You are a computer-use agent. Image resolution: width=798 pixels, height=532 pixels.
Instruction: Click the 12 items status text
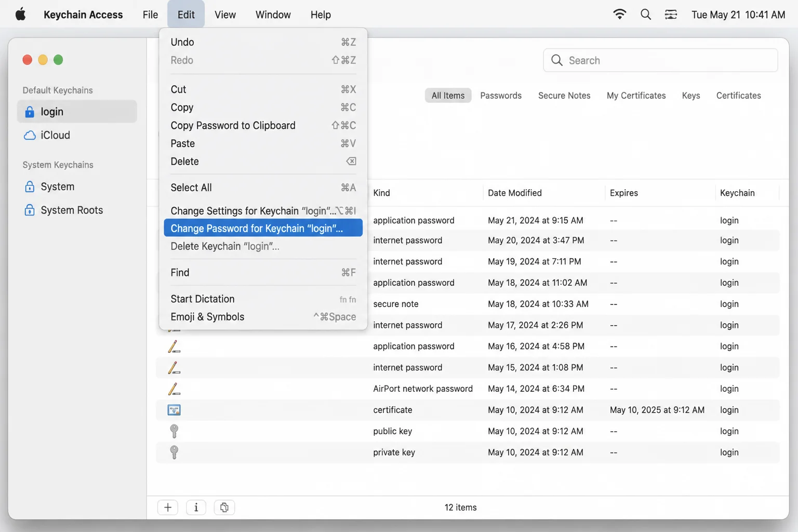(460, 508)
